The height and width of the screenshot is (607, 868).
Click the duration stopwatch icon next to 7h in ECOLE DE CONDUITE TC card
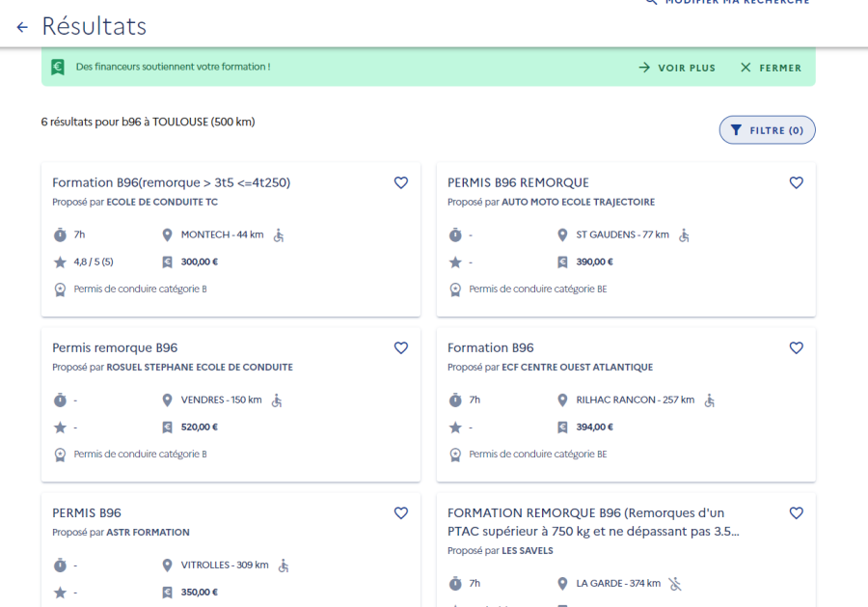[x=60, y=235]
